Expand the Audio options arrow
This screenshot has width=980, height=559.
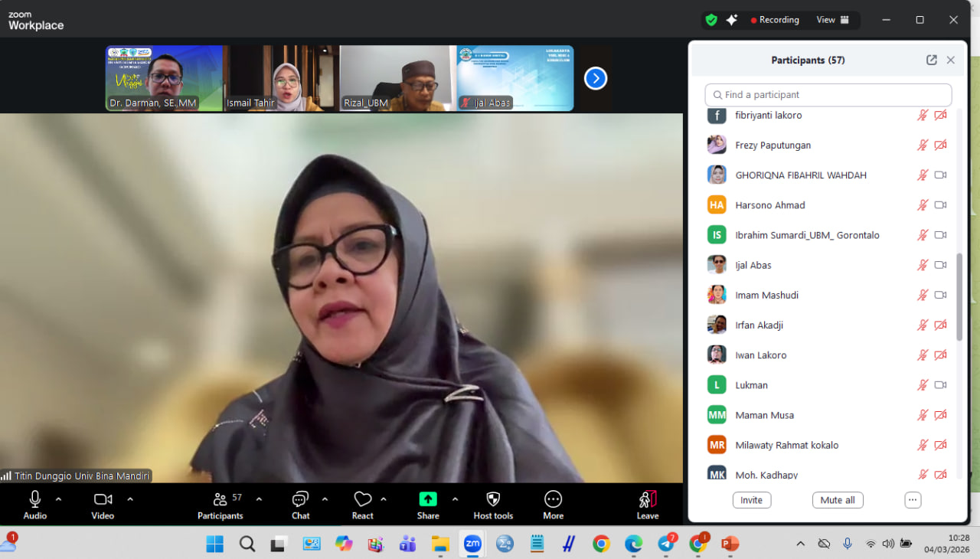59,499
